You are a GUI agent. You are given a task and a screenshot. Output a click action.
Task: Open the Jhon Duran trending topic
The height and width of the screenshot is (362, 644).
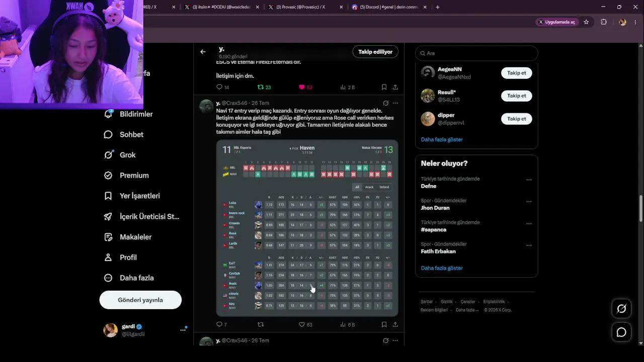[435, 208]
